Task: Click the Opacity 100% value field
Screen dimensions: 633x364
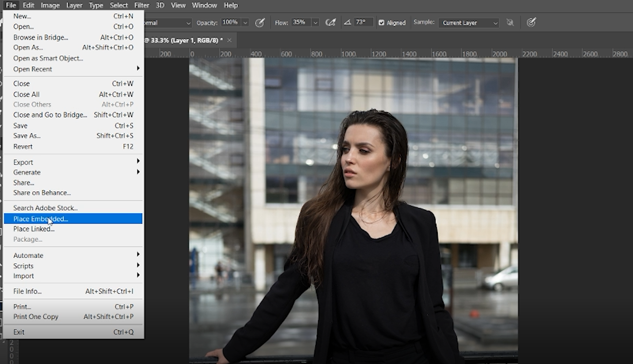Action: click(230, 23)
